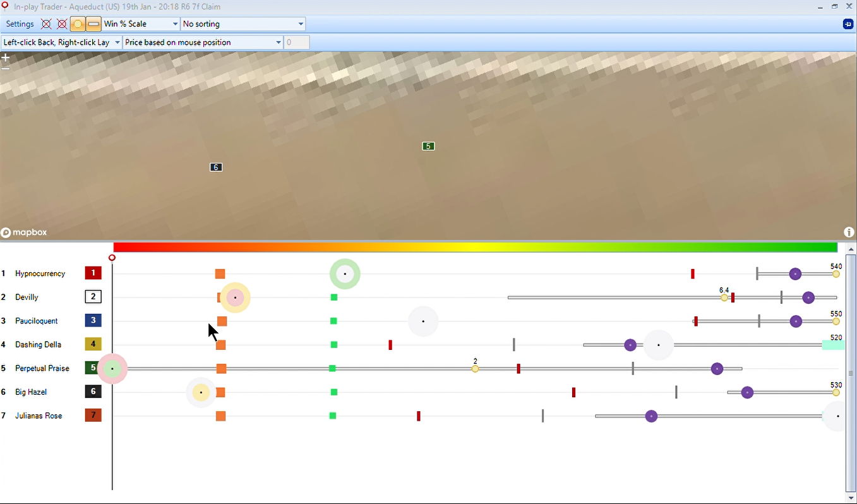Screen dimensions: 857x504
Task: Click Hypnocurrency's red number 1 saddlecloth
Action: click(x=93, y=273)
